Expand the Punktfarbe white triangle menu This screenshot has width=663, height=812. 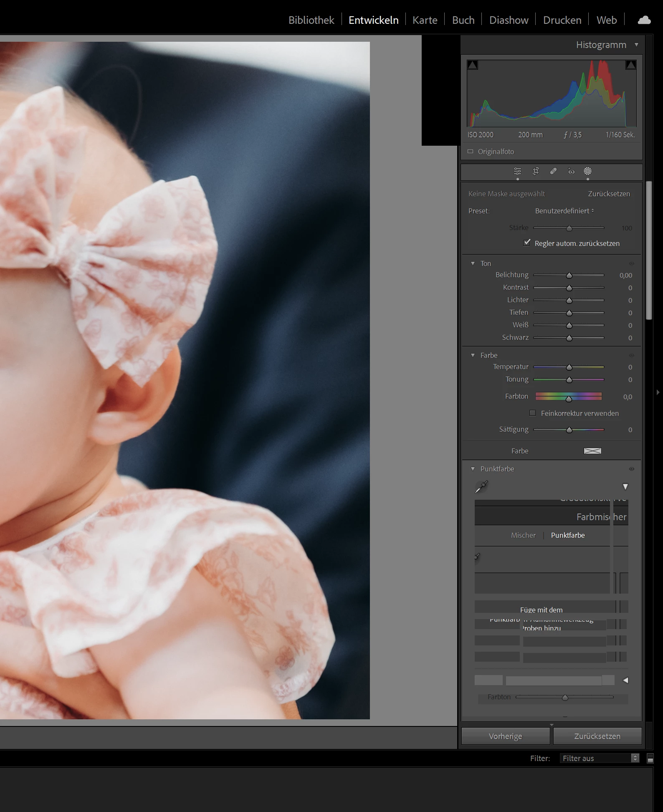[625, 487]
